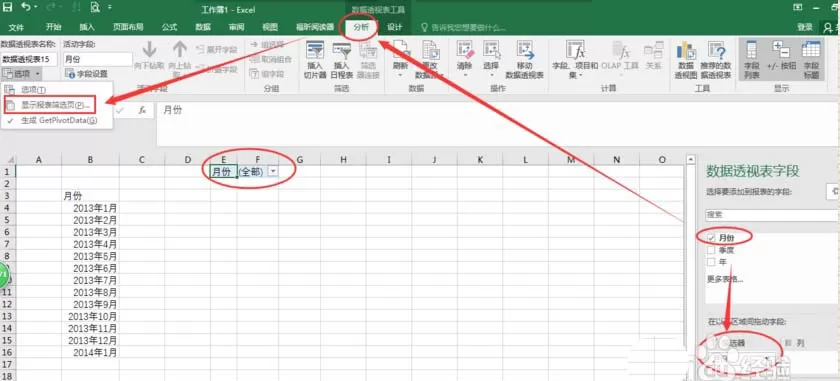Screen dimensions: 840x381
Task: Click the Drill Down (向下钻取) arrow icon
Action: pyautogui.click(x=149, y=50)
